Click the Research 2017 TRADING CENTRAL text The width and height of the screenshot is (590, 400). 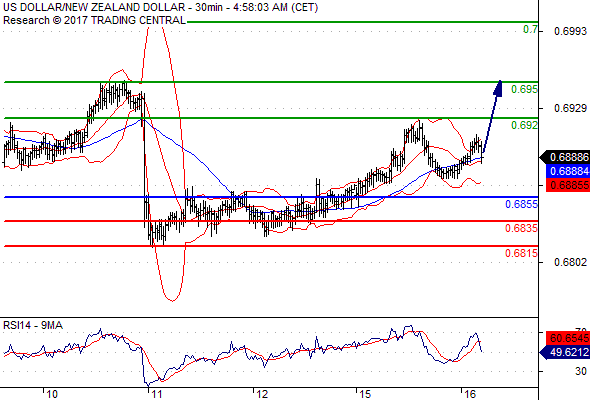tap(94, 20)
